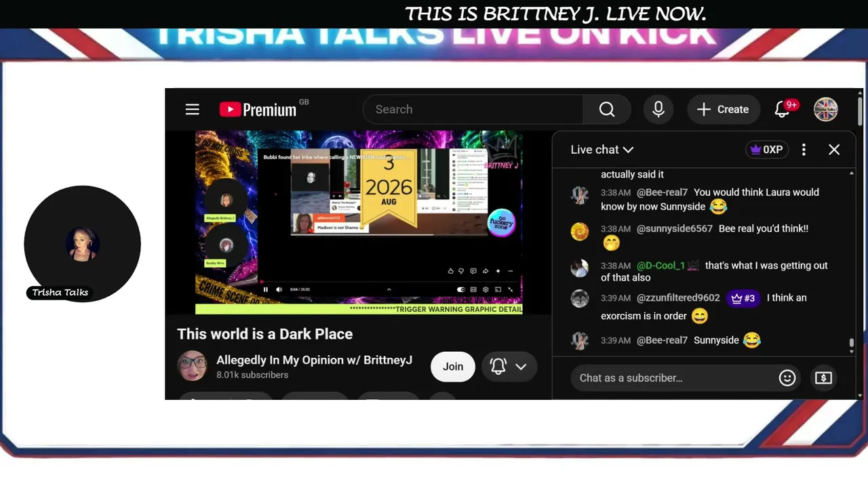Click the "8.01k subscribers" text
Screen dimensions: 868x488
pos(252,375)
